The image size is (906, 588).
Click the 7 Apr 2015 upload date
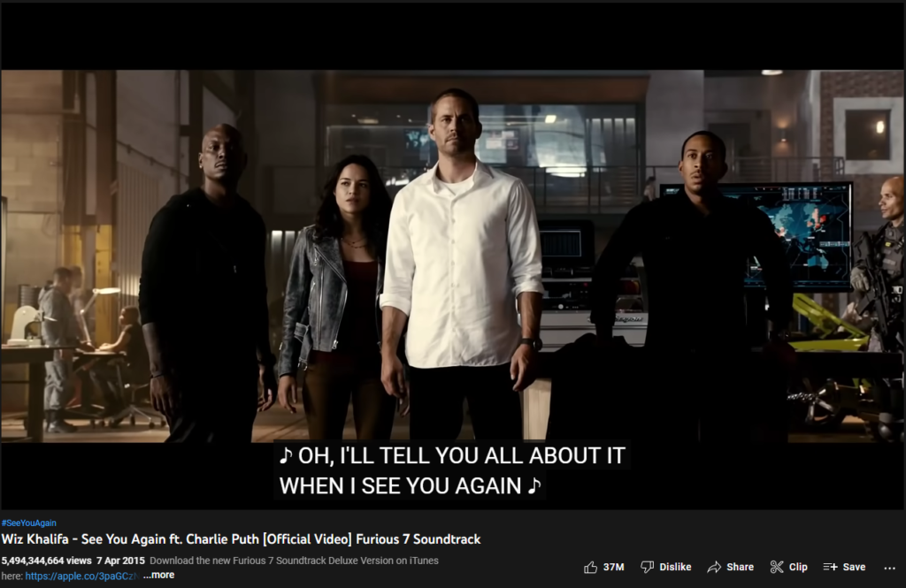[x=120, y=561]
